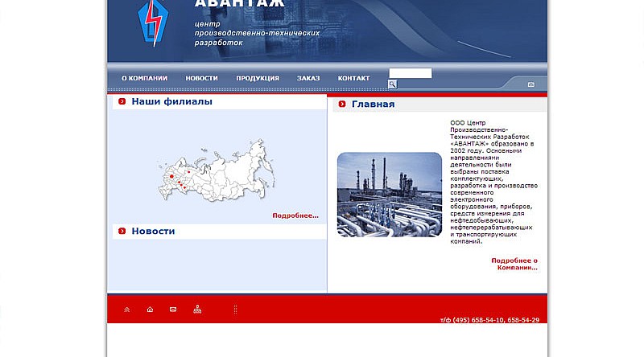Click the oil refinery photo thumbnail
The width and height of the screenshot is (644, 357).
(390, 194)
